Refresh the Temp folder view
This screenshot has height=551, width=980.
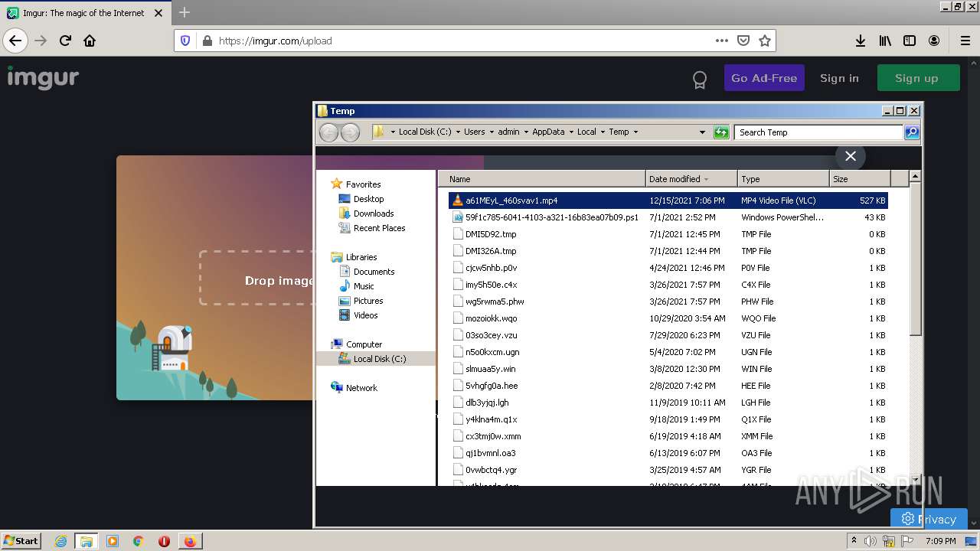(721, 132)
